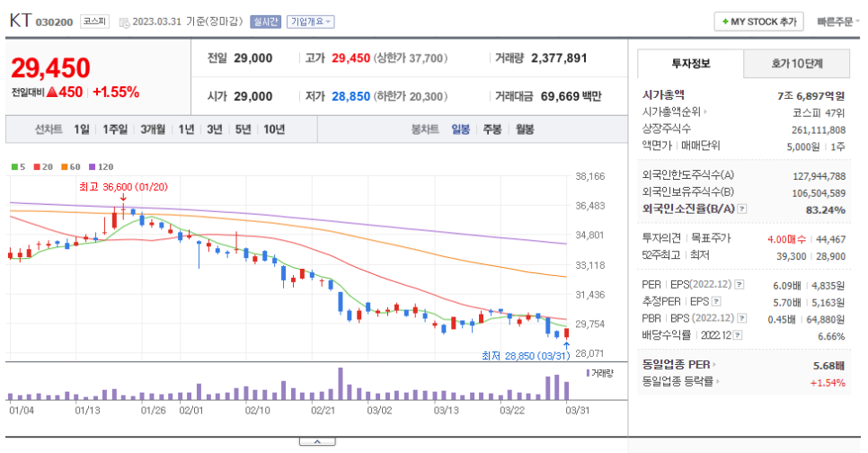Switch to the 호가10단계 tab
Image resolution: width=868 pixels, height=453 pixels.
pyautogui.click(x=797, y=64)
